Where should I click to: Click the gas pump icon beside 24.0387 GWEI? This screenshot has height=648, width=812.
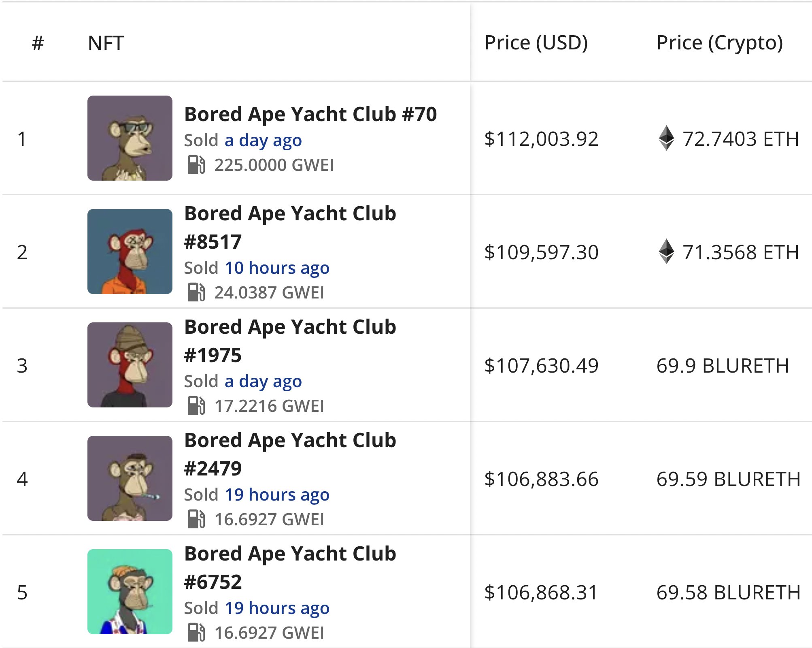click(x=196, y=292)
